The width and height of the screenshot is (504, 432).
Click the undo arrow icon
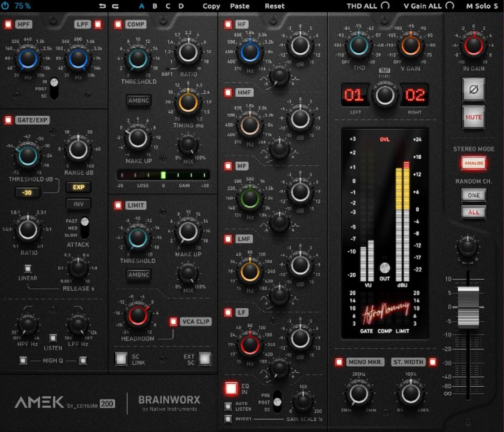coord(102,6)
